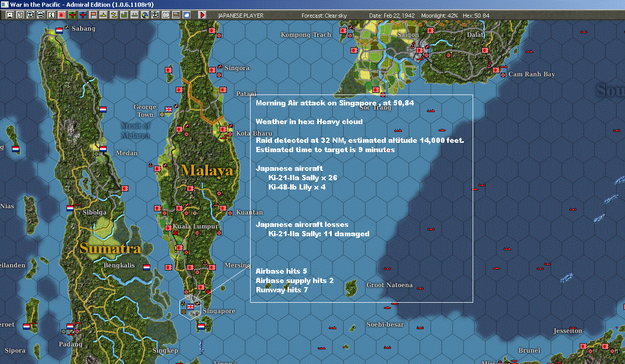This screenshot has width=625, height=364.
Task: Click the fourth toolbar icon with stacked screens
Action: (41, 15)
